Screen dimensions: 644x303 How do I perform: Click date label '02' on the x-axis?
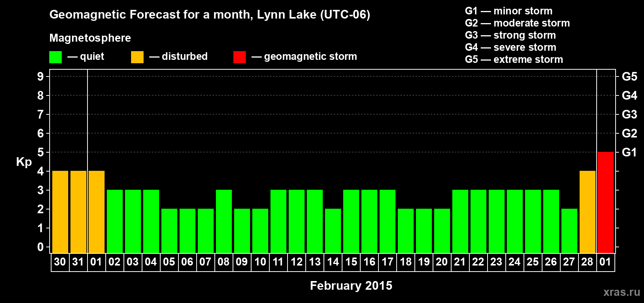click(114, 262)
